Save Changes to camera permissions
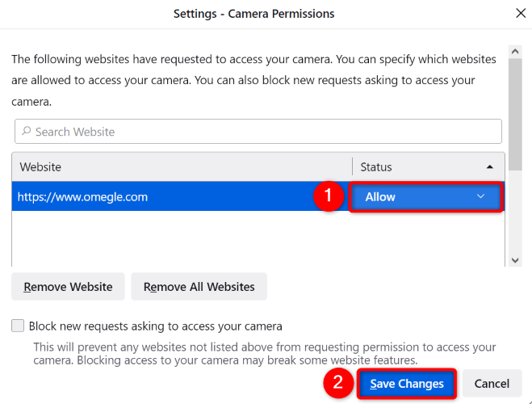 click(407, 384)
